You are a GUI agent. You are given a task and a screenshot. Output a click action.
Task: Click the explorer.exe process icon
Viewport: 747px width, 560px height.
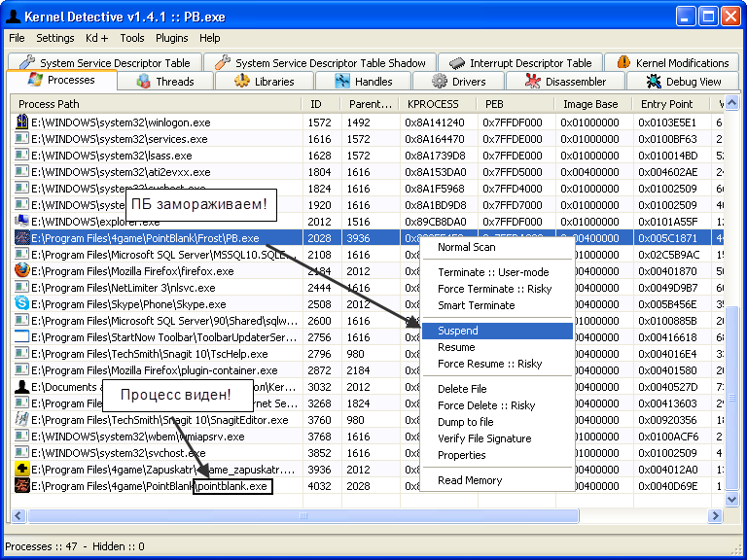22,222
